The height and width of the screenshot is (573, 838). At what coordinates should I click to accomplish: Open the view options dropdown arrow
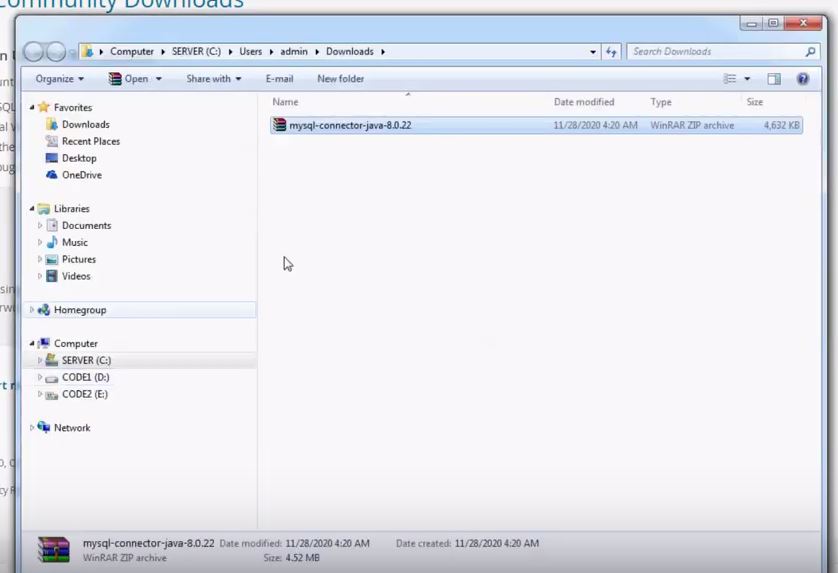tap(747, 79)
